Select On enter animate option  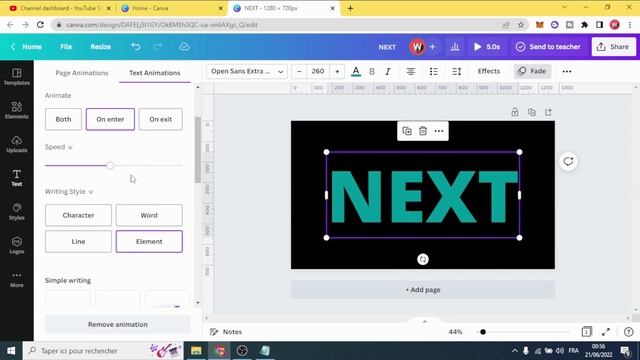click(110, 119)
